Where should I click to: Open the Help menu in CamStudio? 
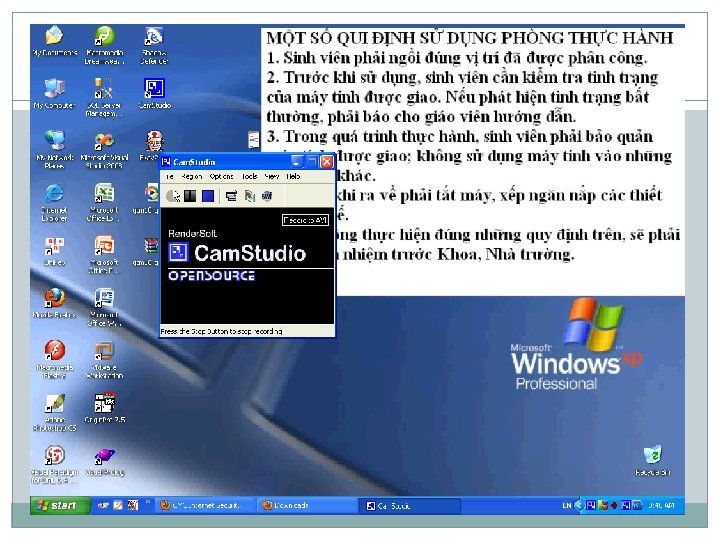tap(293, 176)
